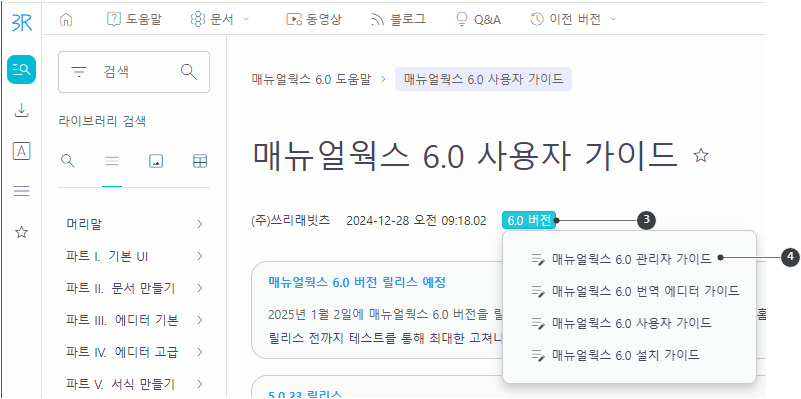Click the 라이브러리 검색 label
Image resolution: width=801 pixels, height=399 pixels.
pos(102,122)
